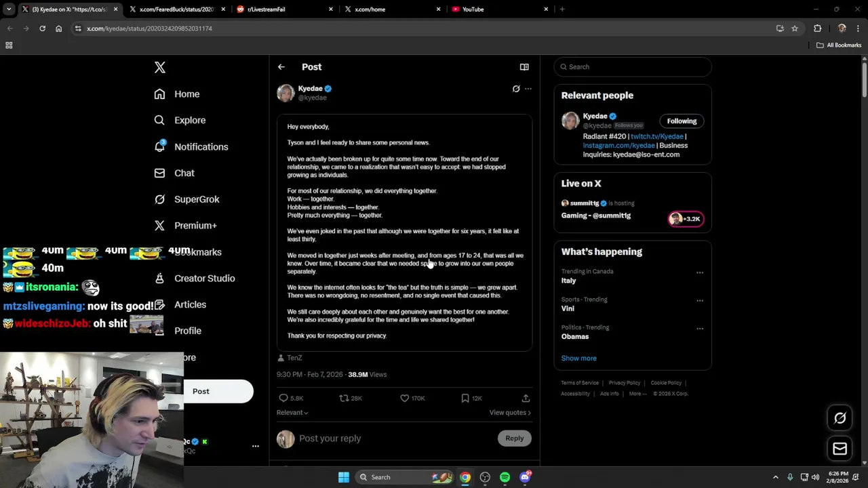Open instagram.com/kyedae link in bio

pos(619,145)
